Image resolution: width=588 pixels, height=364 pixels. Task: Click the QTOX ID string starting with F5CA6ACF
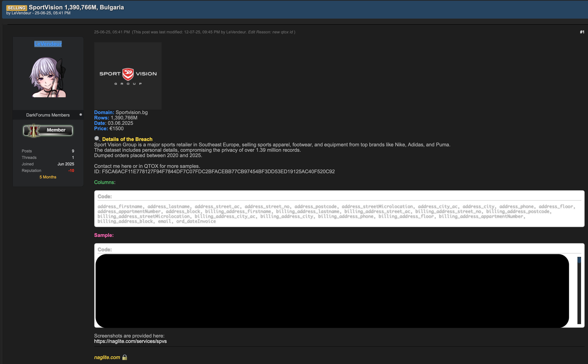click(x=218, y=171)
